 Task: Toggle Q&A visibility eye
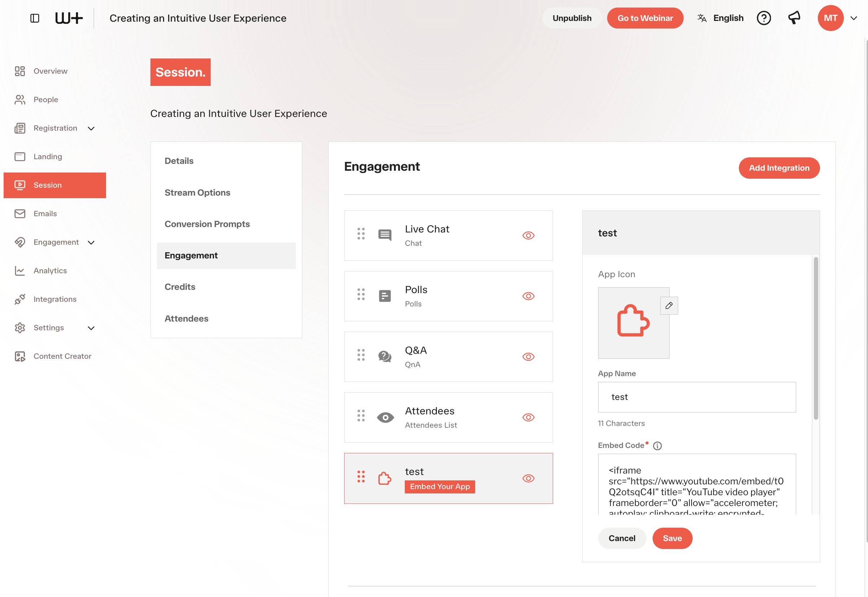click(x=528, y=357)
